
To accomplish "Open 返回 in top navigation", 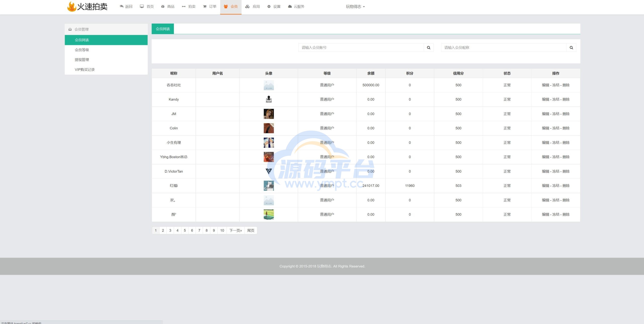I will 126,7.
